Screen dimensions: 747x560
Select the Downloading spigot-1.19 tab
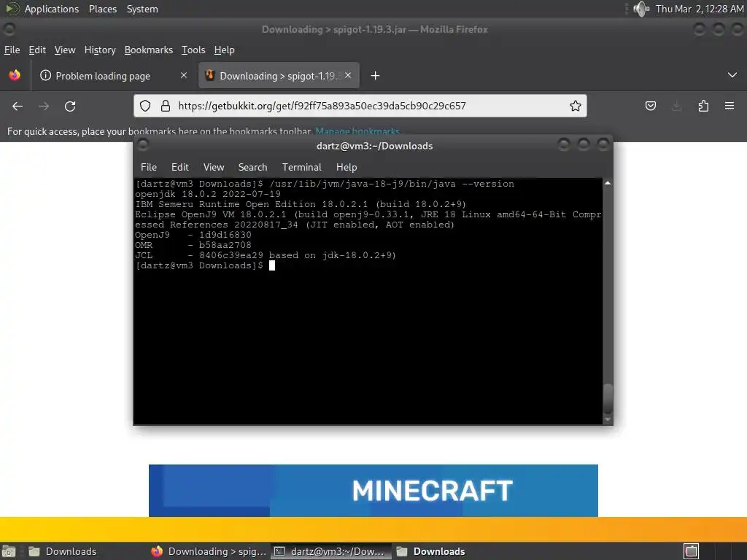point(279,76)
